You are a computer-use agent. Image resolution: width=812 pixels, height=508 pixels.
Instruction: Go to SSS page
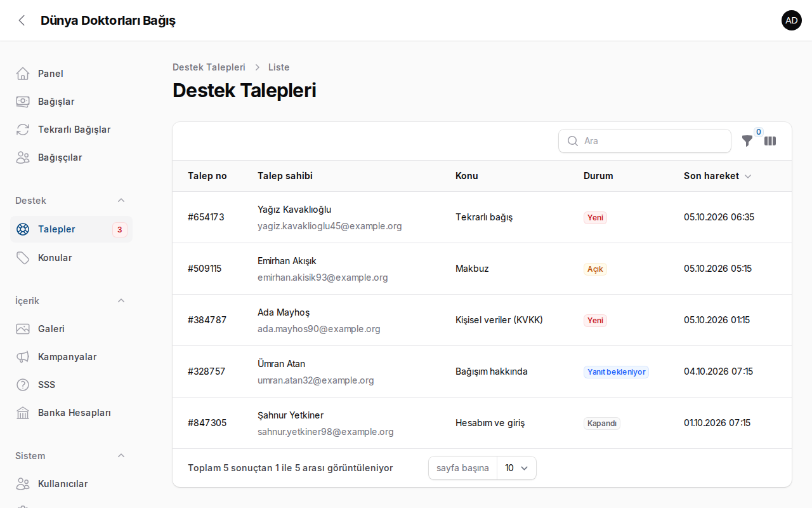click(x=71, y=385)
